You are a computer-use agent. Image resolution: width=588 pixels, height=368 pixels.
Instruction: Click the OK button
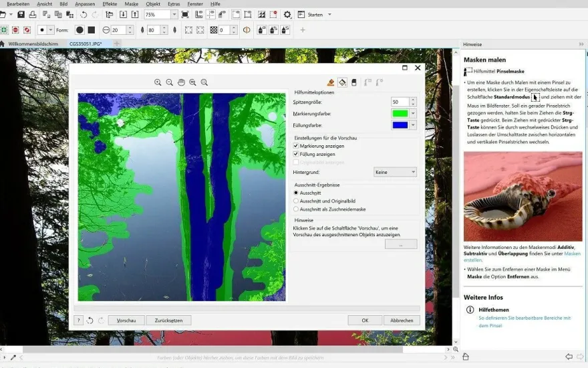tap(365, 320)
